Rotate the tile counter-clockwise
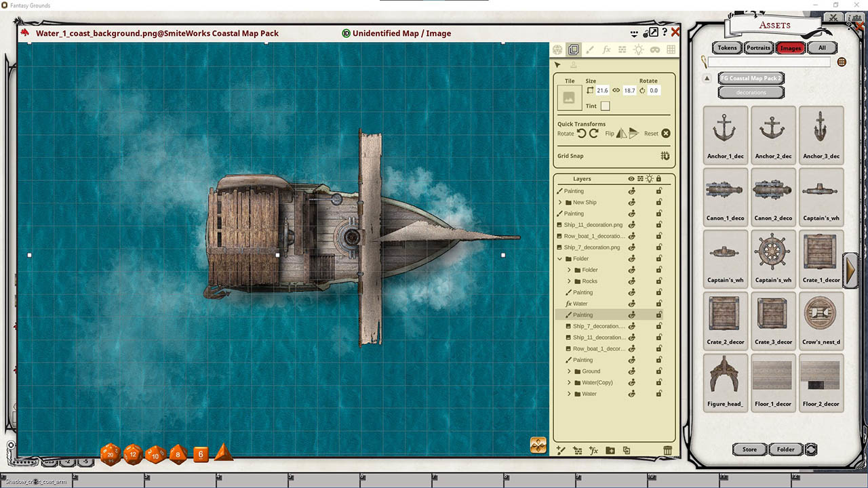The image size is (868, 488). click(x=582, y=134)
